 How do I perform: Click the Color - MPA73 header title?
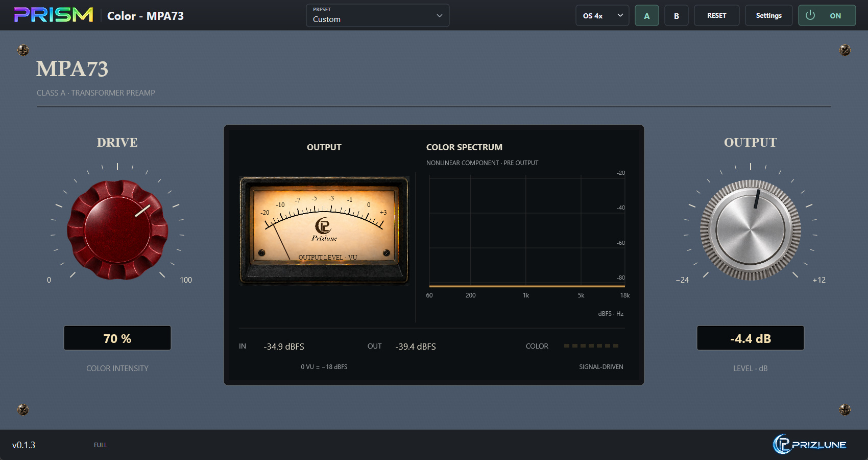[x=146, y=16]
